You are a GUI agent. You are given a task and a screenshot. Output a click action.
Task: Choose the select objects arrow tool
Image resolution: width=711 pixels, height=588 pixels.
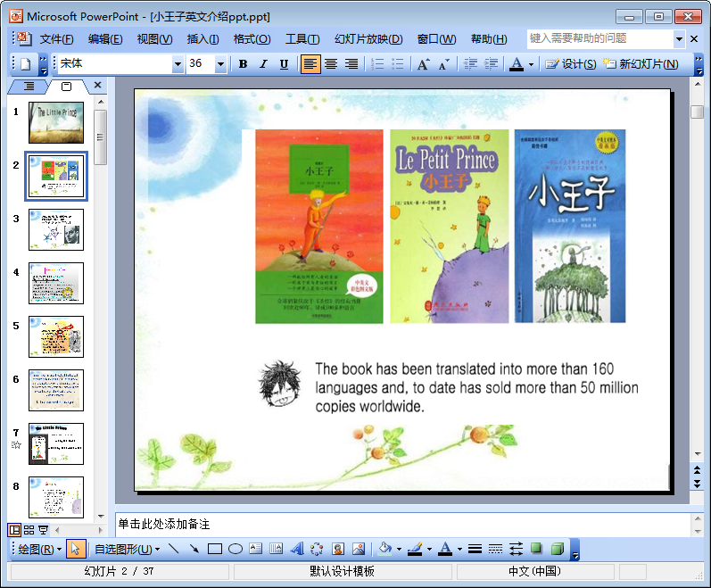point(76,549)
